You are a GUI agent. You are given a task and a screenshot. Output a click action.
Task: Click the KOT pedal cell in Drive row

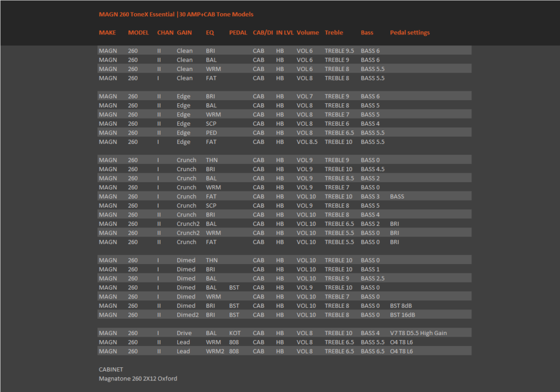click(x=235, y=333)
